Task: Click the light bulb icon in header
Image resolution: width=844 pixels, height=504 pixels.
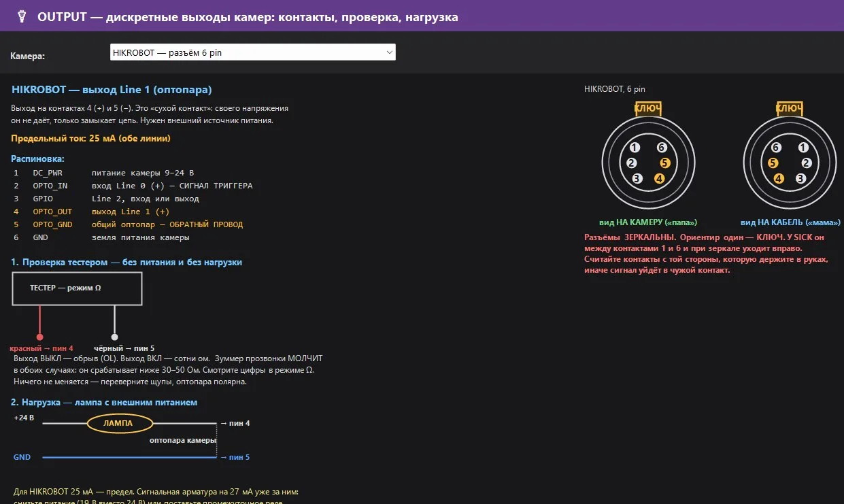Action: [21, 16]
